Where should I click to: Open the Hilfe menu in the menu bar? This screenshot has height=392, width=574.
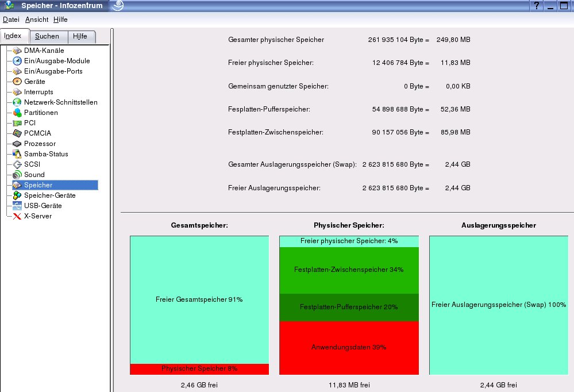[x=60, y=20]
